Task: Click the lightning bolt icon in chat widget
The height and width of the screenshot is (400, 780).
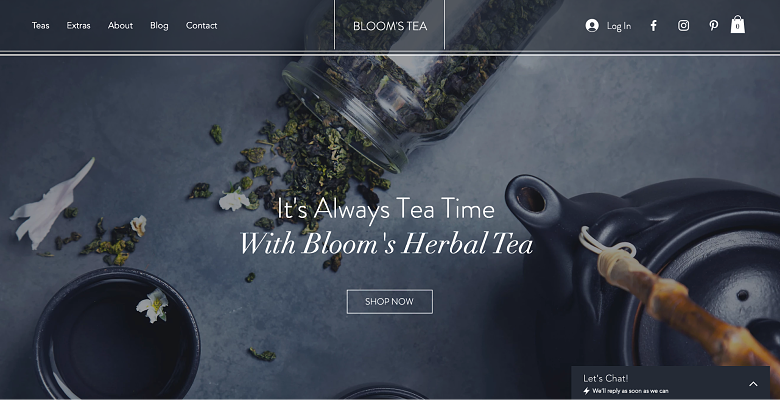Action: pos(586,391)
